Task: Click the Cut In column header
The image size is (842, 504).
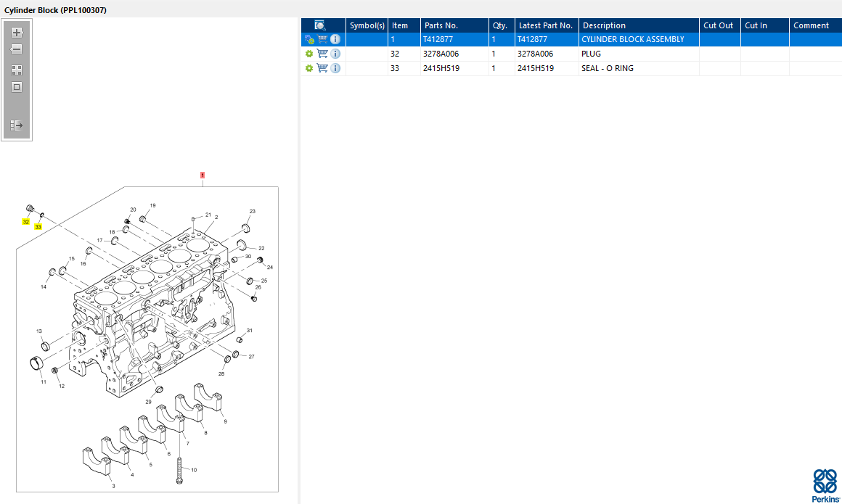Action: (x=765, y=25)
